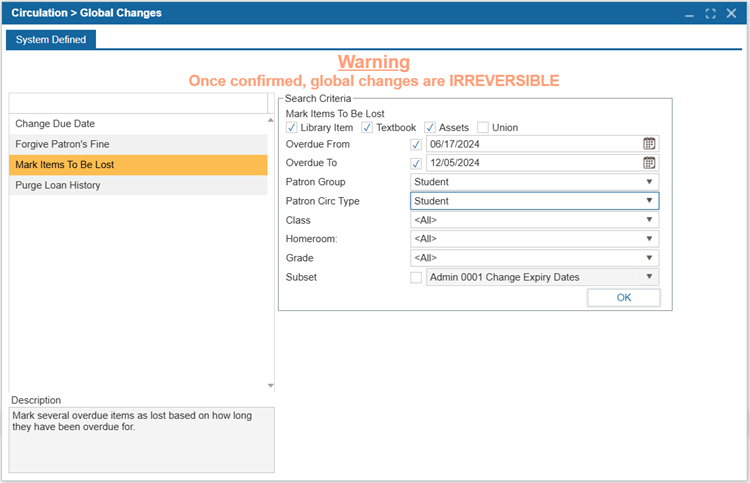
Task: Uncheck the Textbook checkbox
Action: pyautogui.click(x=367, y=128)
